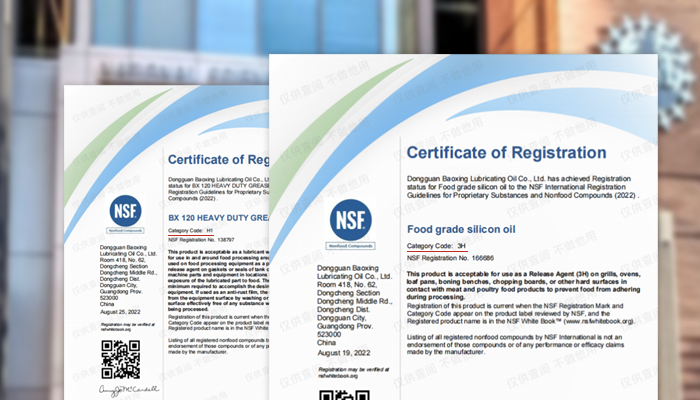Click 'Dongcheng Middle Rd.,' on the silicon oil certificate

(x=354, y=301)
